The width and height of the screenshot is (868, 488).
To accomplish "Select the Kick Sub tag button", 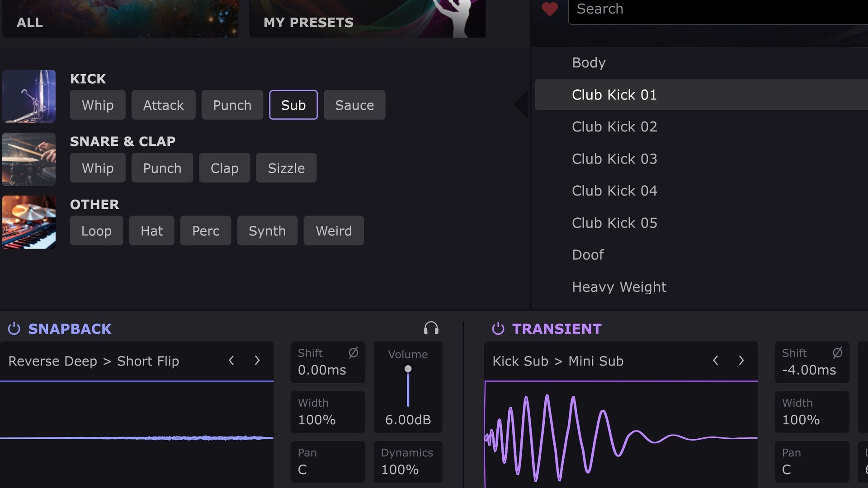I will click(x=293, y=105).
